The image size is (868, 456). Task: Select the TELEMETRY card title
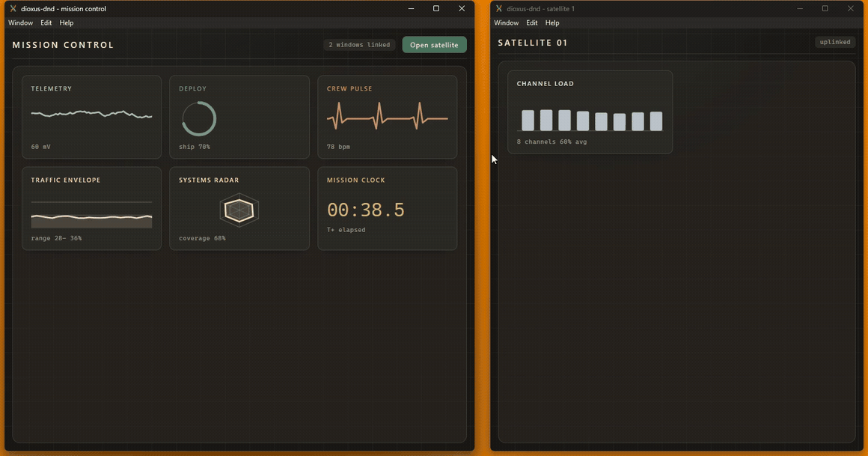(52, 88)
